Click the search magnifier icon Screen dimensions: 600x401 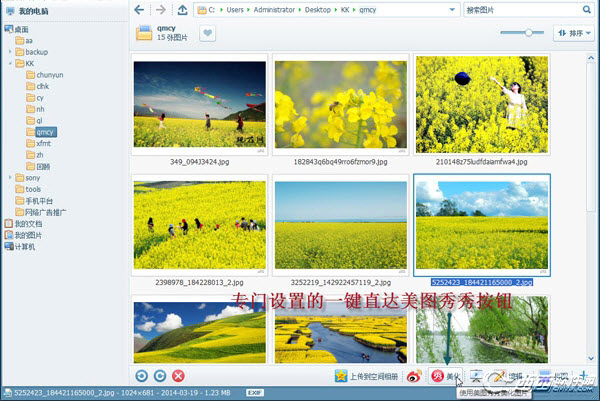pyautogui.click(x=586, y=10)
